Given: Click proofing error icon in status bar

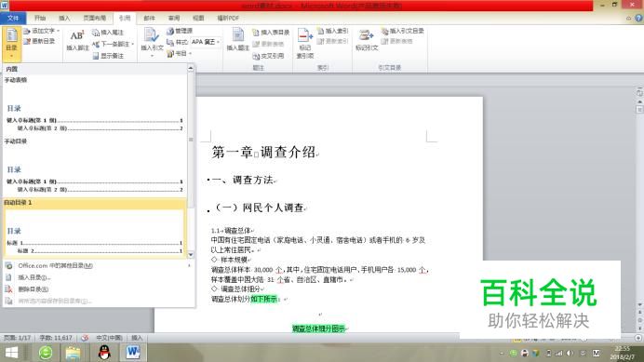Looking at the screenshot, I should tap(85, 338).
